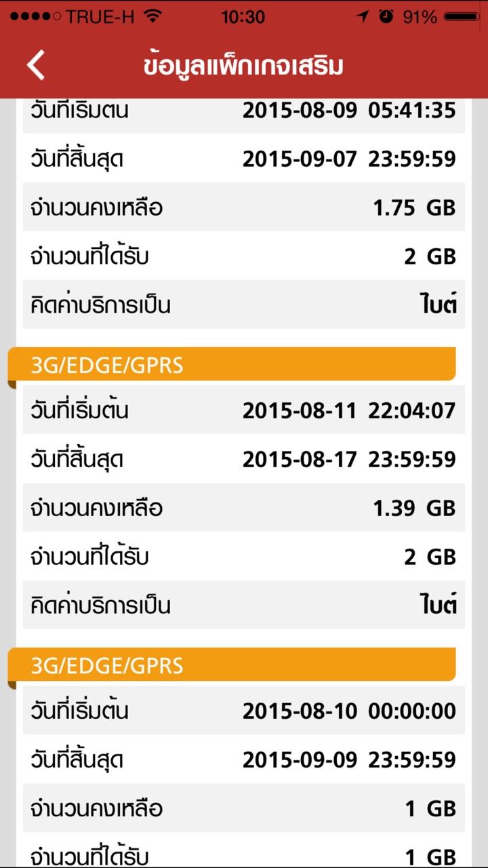Tap the start date 2015-08-09 05:41:35 row

pyautogui.click(x=244, y=112)
